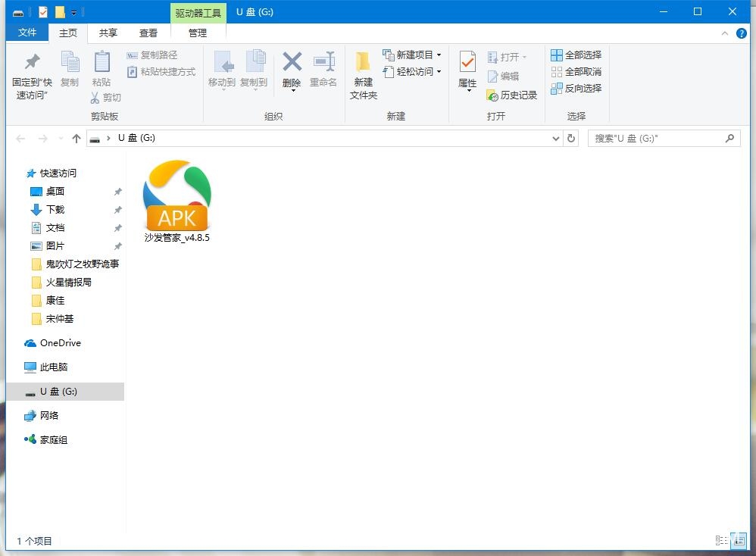Click the Delete (删除) X icon
Screen dimensions: 756x556
pos(292,61)
